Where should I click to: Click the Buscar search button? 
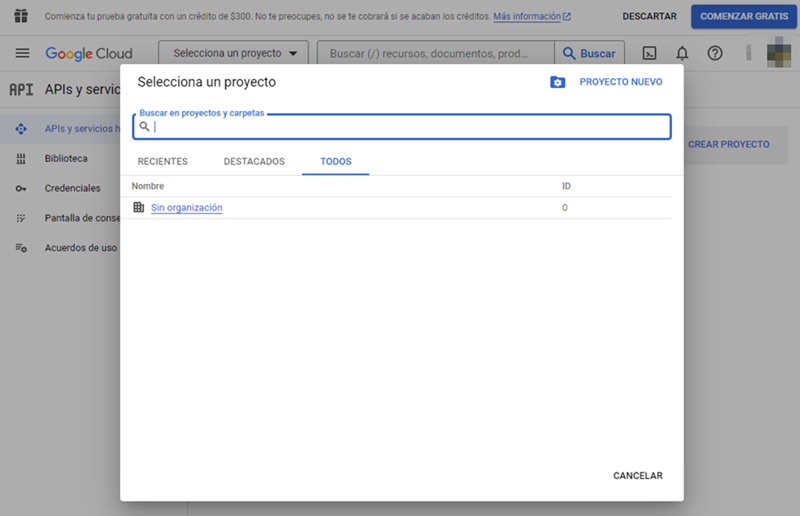click(589, 53)
